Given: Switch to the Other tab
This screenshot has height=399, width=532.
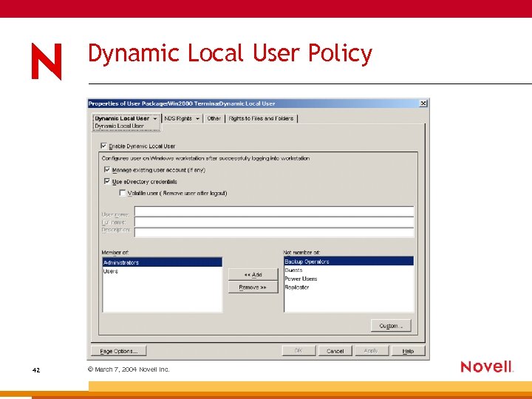Looking at the screenshot, I should click(x=214, y=118).
